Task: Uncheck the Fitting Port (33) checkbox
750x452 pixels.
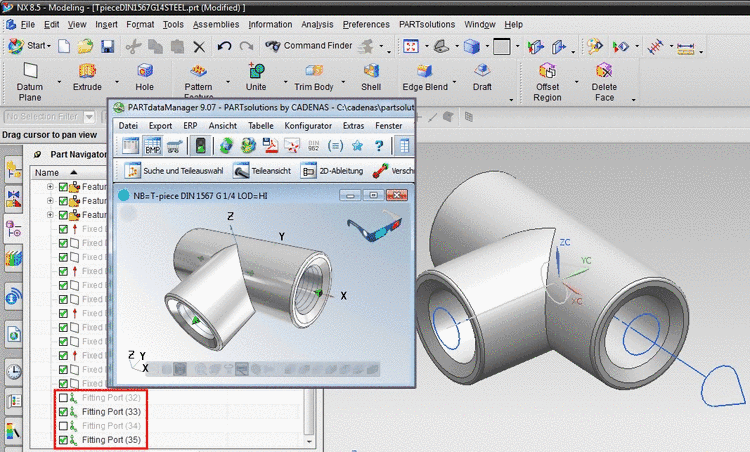Action: tap(63, 412)
